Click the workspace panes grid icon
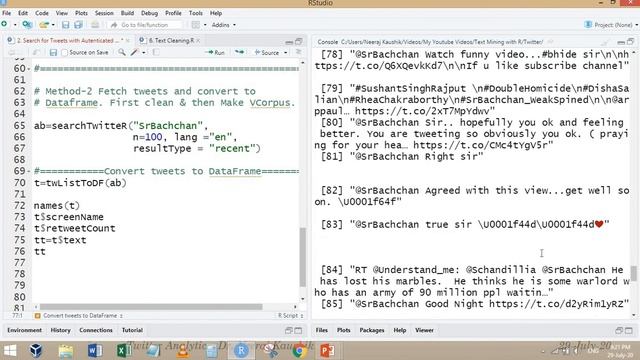The height and width of the screenshot is (360, 640). tap(196, 25)
